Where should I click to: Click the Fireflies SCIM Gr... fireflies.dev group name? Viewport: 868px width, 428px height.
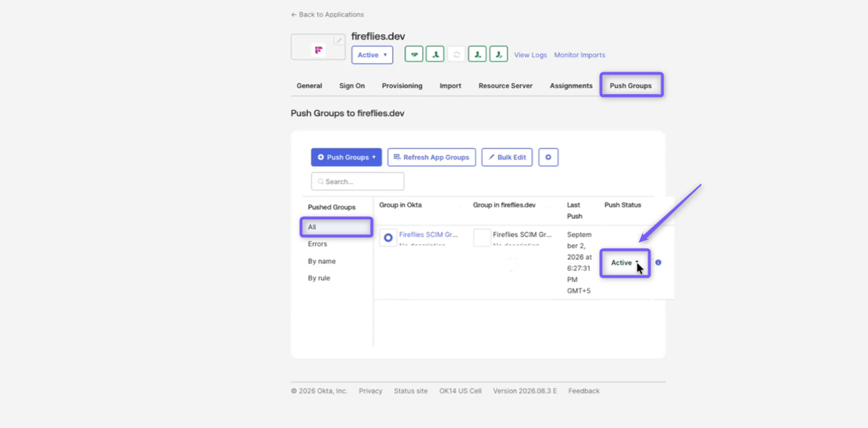pyautogui.click(x=523, y=234)
